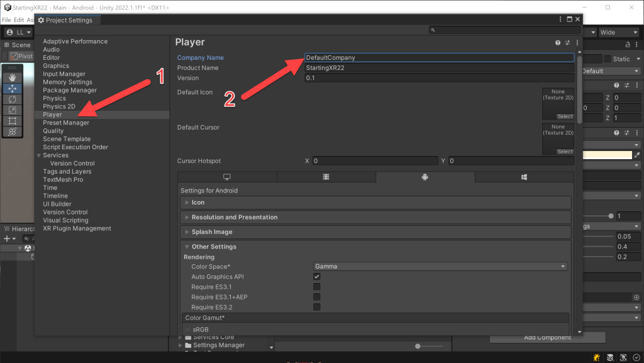Open the Graphics settings category
644x363 pixels.
(56, 65)
